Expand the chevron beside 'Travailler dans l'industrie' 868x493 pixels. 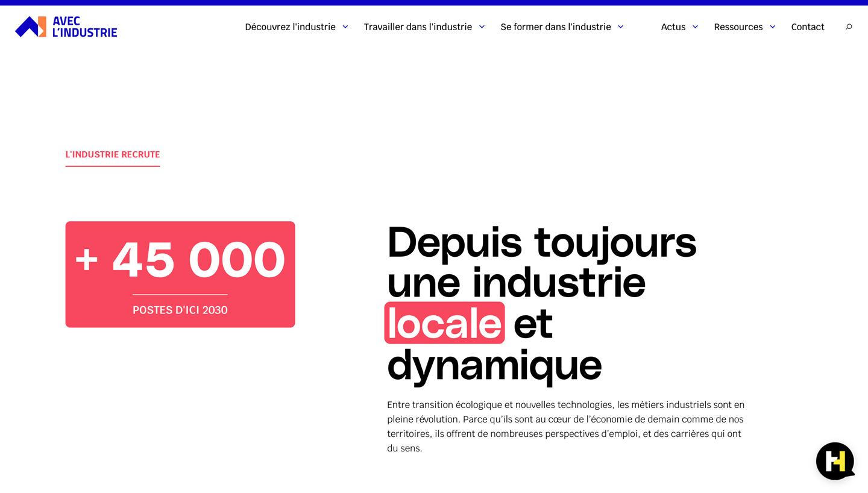click(x=482, y=27)
